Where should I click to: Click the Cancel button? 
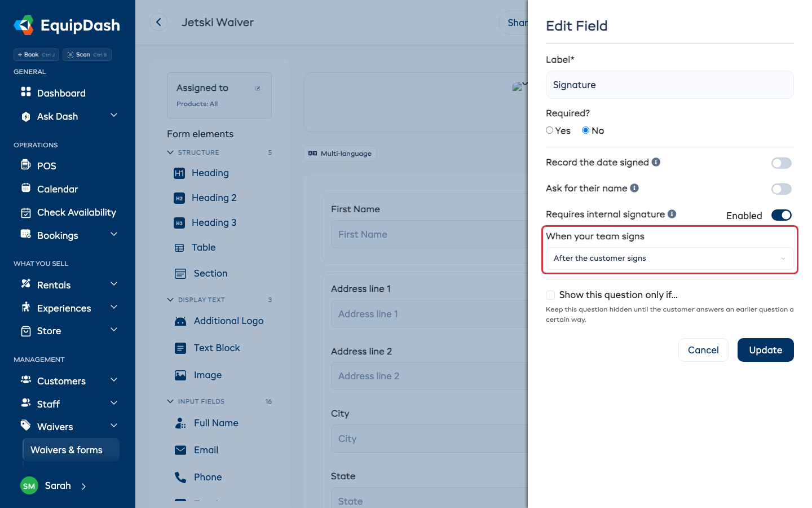703,350
